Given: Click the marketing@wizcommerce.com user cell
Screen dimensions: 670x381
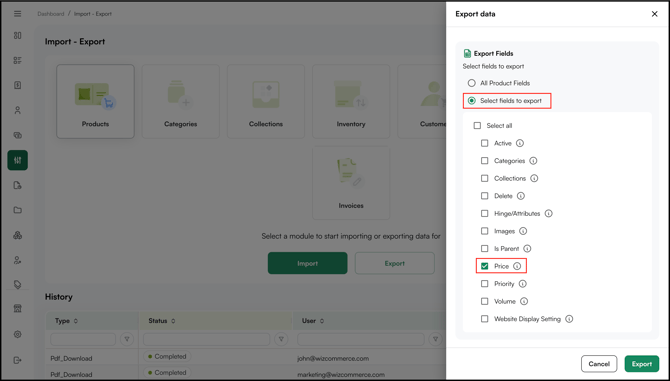Looking at the screenshot, I should 341,375.
